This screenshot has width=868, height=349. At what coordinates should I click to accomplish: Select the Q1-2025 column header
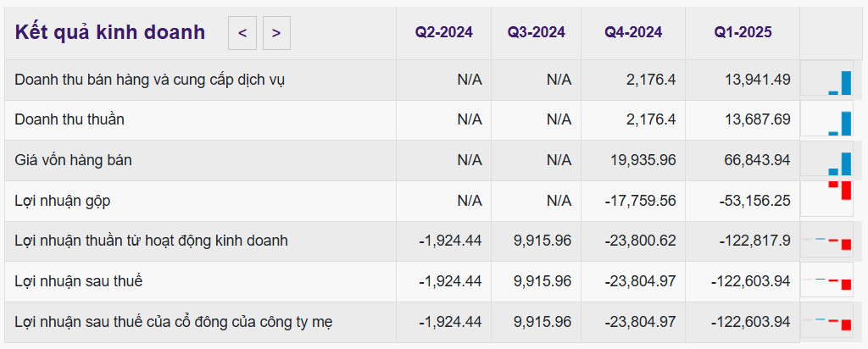point(743,32)
